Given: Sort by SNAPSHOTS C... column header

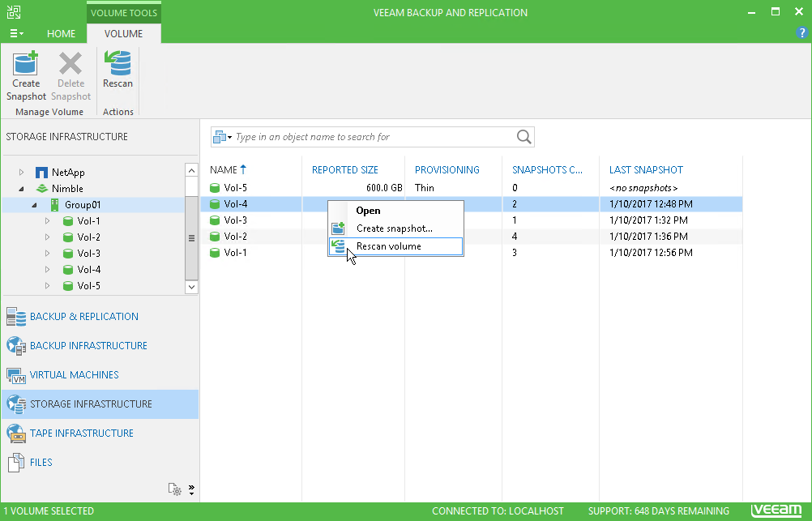Looking at the screenshot, I should 547,170.
